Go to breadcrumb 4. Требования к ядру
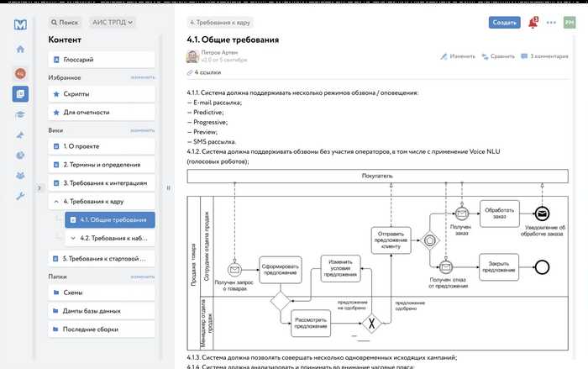588x369 pixels. [220, 23]
